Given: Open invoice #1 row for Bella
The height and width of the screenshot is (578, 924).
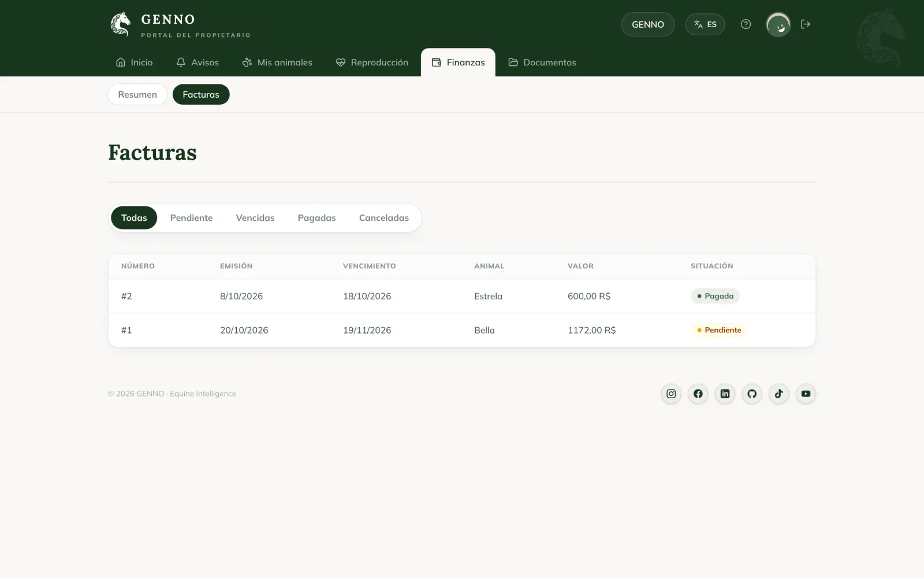Looking at the screenshot, I should (x=462, y=330).
